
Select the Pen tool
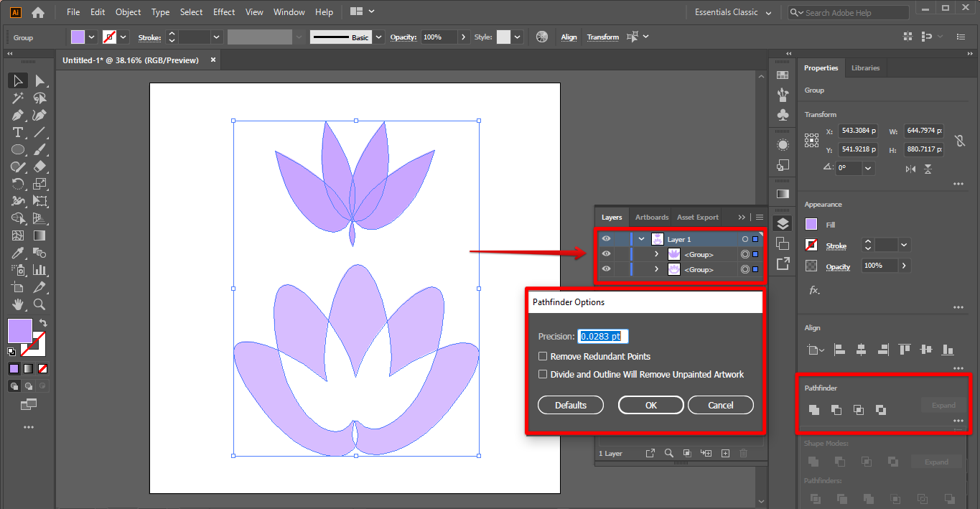pos(18,115)
